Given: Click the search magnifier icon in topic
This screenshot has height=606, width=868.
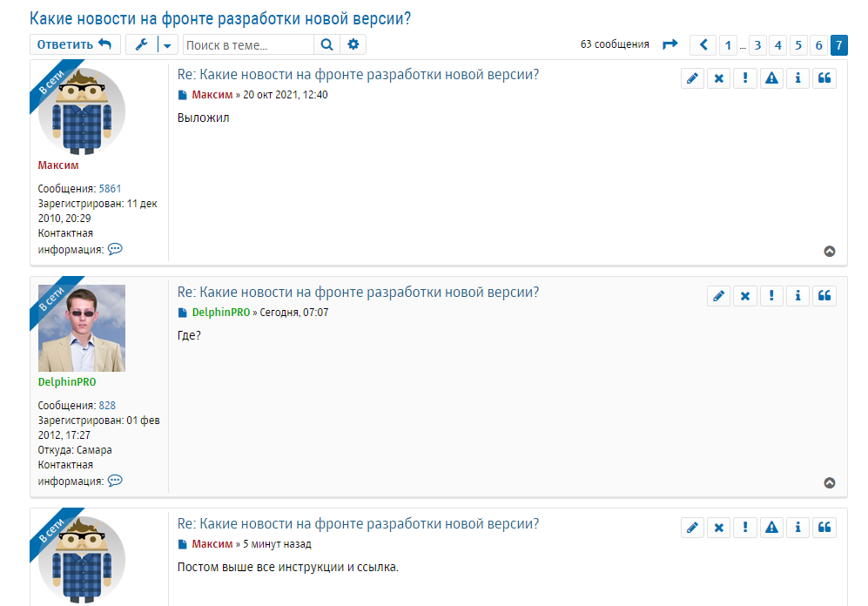Looking at the screenshot, I should [326, 44].
